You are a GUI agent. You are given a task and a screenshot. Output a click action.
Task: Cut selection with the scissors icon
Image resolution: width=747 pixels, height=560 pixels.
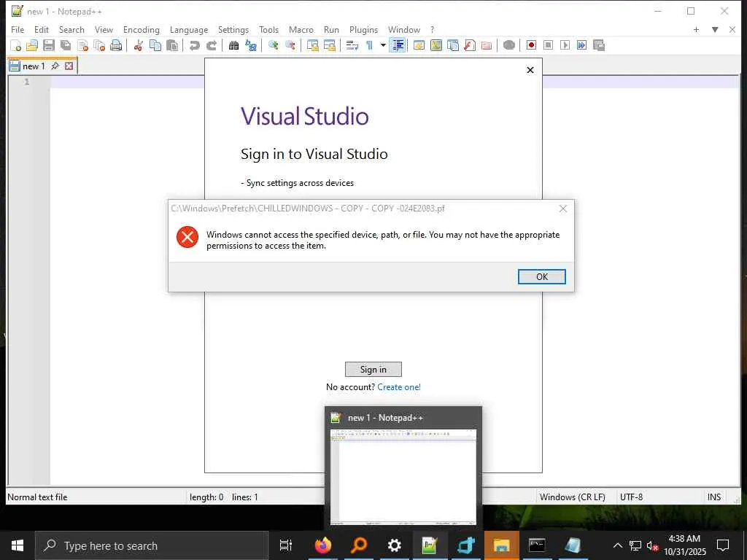coord(138,45)
